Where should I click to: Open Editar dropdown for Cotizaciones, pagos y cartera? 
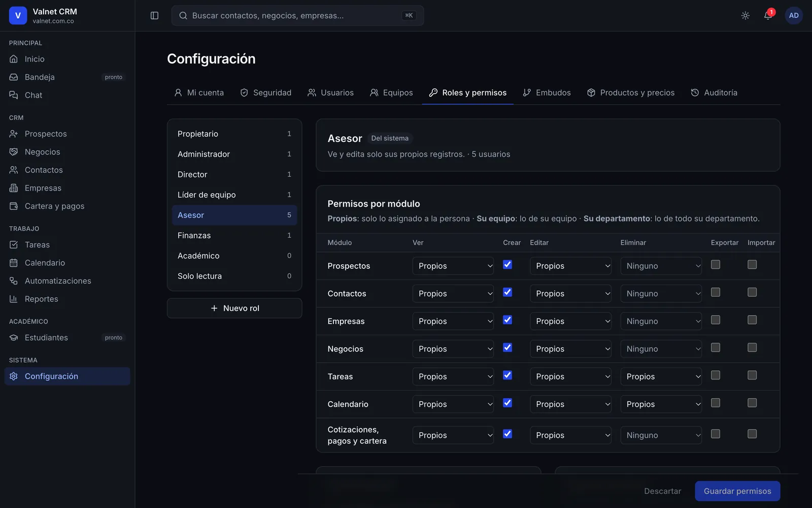click(570, 435)
